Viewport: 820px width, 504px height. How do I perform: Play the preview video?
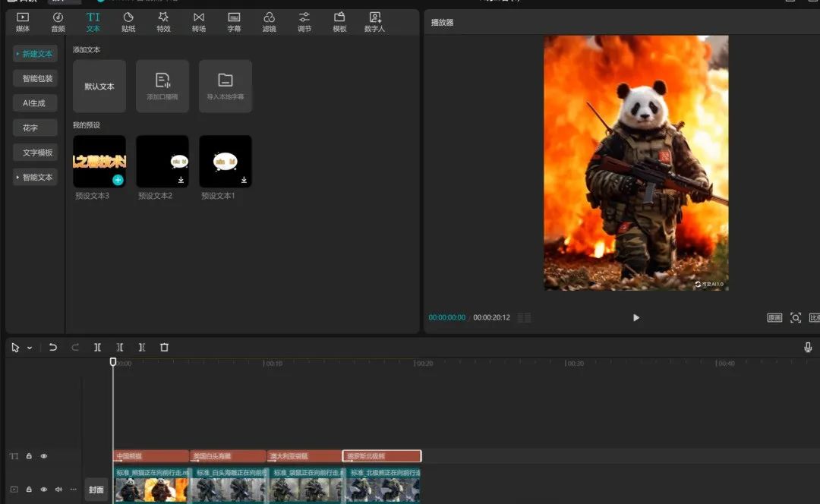point(636,317)
